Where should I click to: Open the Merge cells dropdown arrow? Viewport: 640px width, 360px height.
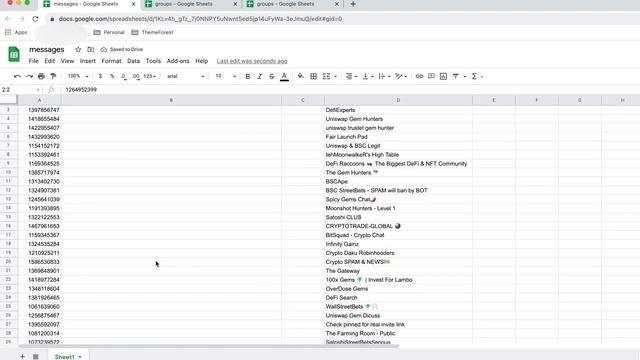pos(336,76)
